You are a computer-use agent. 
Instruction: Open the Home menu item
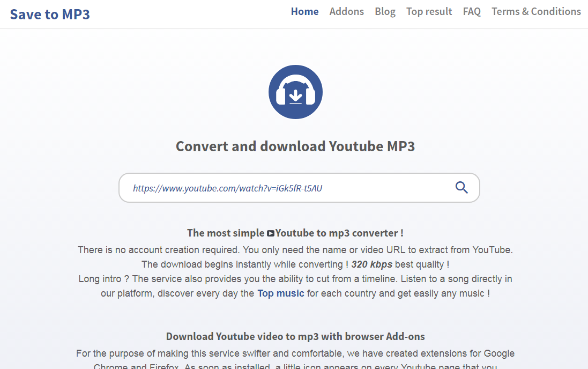coord(304,12)
